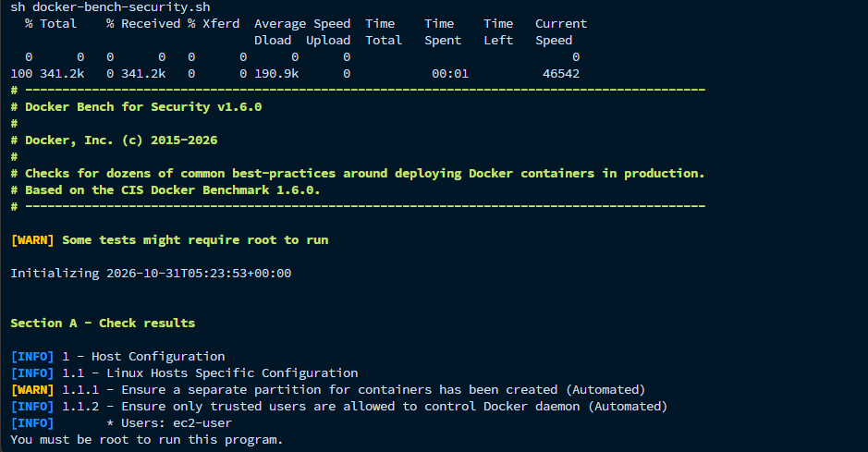Viewport: 868px width, 452px height.
Task: Click the 'Dload' sub-header
Action: point(273,41)
